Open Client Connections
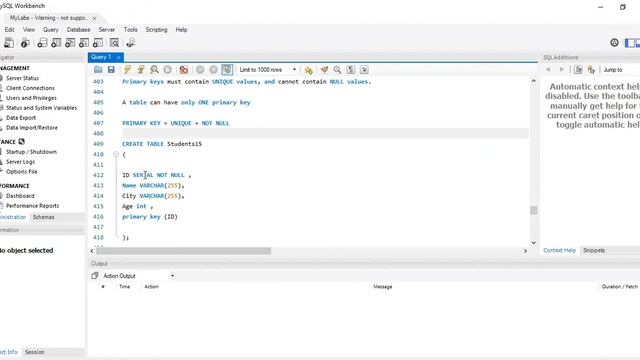640x360 pixels. (30, 88)
